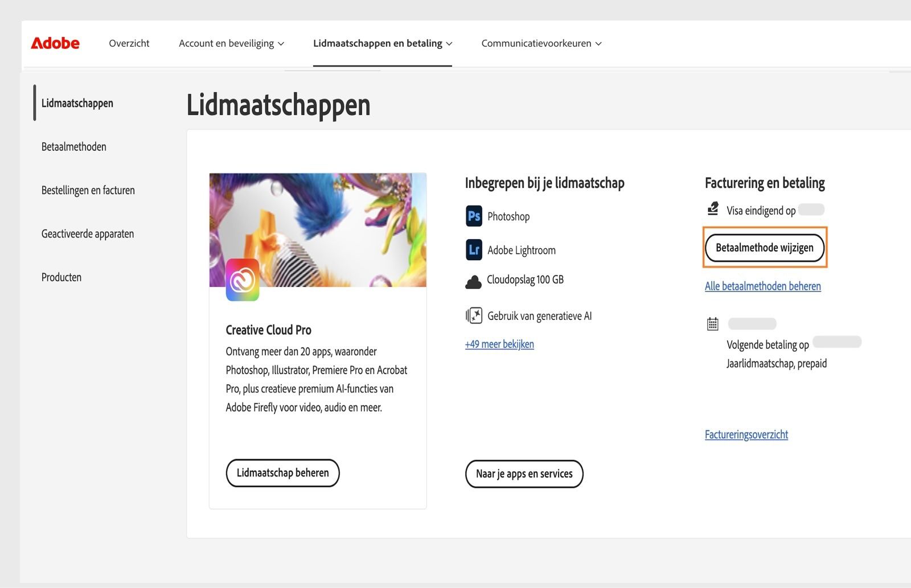Open Betaalmethoden in the sidebar
The height and width of the screenshot is (588, 911).
(x=74, y=147)
